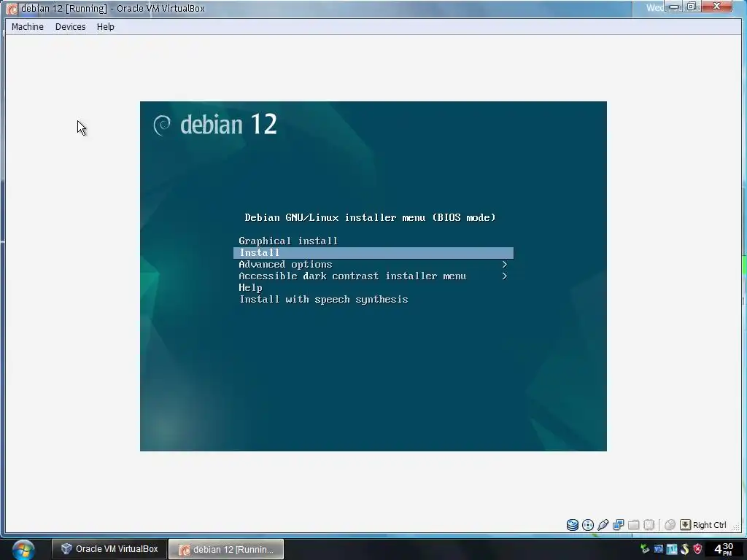Select Install with speech synthesis
747x560 pixels.
coord(323,300)
